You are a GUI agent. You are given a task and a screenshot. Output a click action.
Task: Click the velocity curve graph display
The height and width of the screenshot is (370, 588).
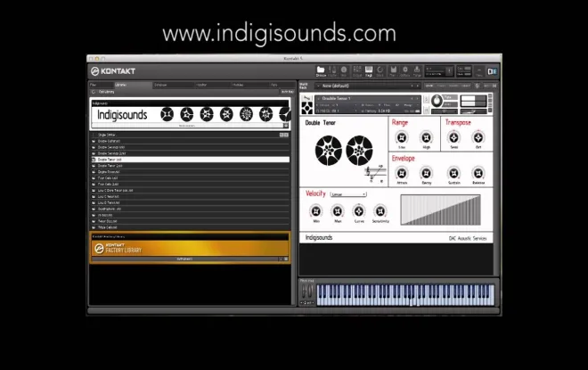[x=441, y=210]
